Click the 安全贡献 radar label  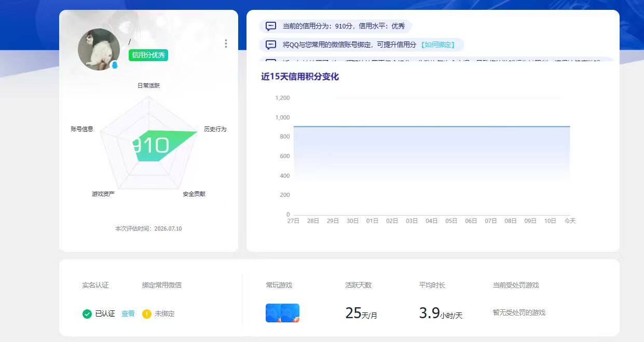click(x=194, y=194)
